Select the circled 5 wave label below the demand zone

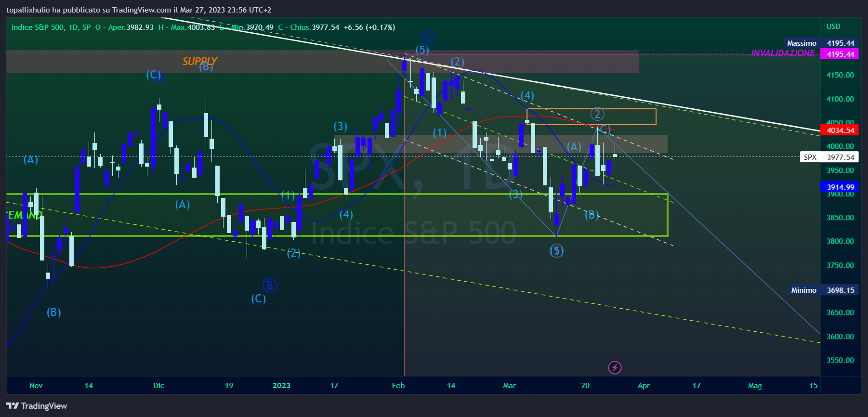556,251
